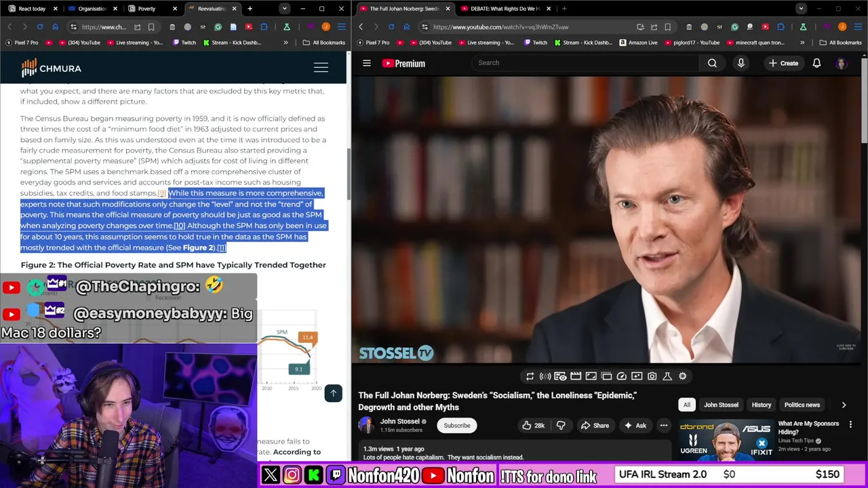Viewport: 868px width, 488px height.
Task: Toggle cinema mode clapperboard icon
Action: click(576, 376)
